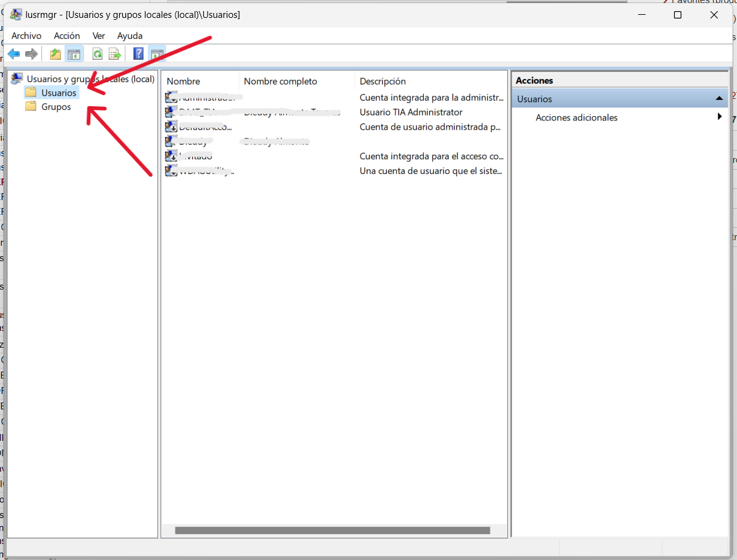
Task: Export the list to a file
Action: [115, 54]
